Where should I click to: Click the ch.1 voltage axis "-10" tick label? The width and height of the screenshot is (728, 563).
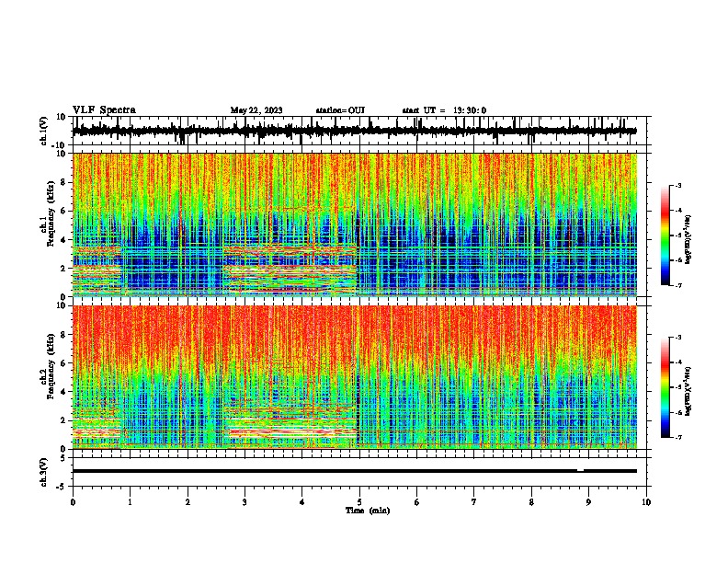click(x=60, y=145)
